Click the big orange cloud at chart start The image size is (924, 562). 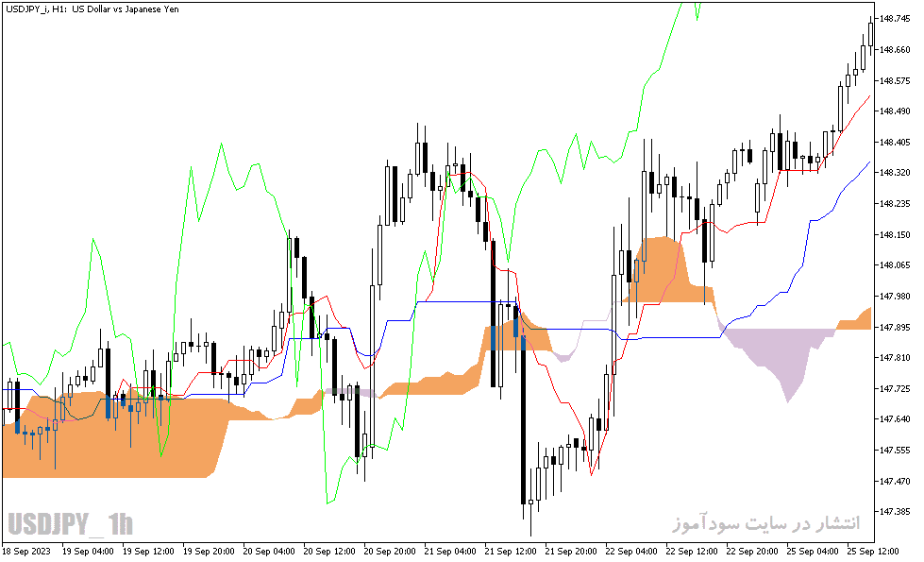pos(112,436)
